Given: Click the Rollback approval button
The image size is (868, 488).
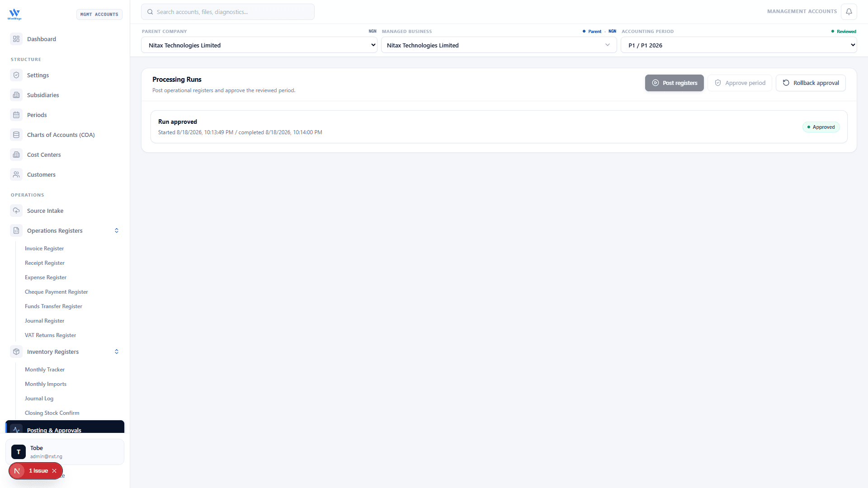Looking at the screenshot, I should [811, 83].
